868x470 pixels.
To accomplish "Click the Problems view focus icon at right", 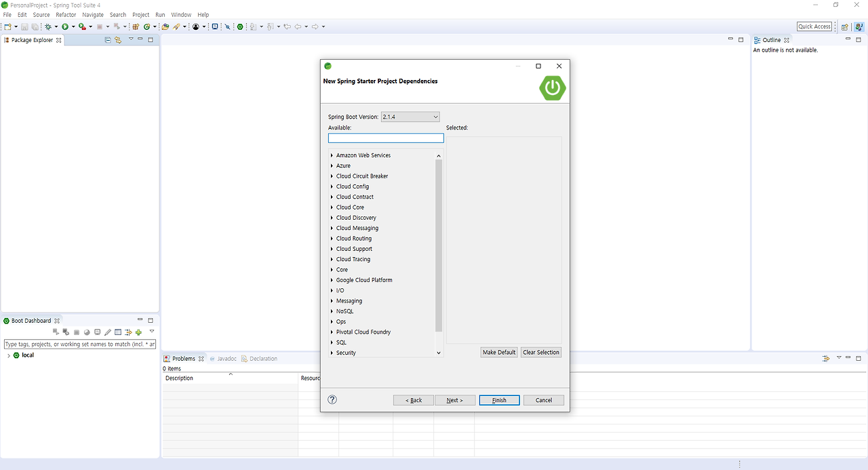I will pyautogui.click(x=826, y=358).
